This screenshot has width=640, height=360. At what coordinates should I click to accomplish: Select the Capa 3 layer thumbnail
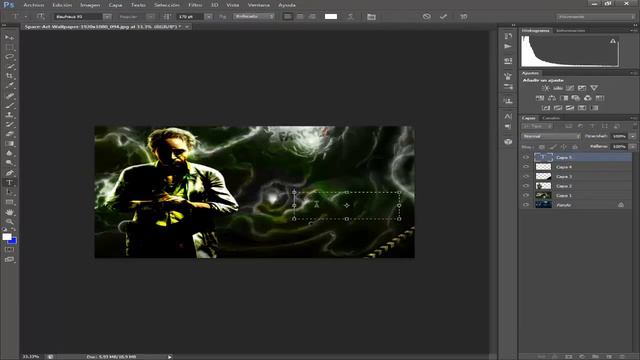(543, 176)
